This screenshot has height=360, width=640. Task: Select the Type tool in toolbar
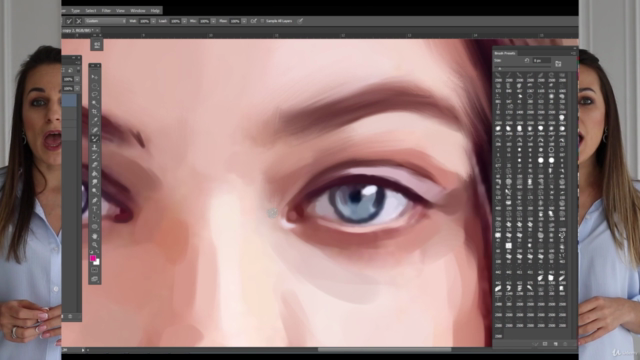[95, 209]
